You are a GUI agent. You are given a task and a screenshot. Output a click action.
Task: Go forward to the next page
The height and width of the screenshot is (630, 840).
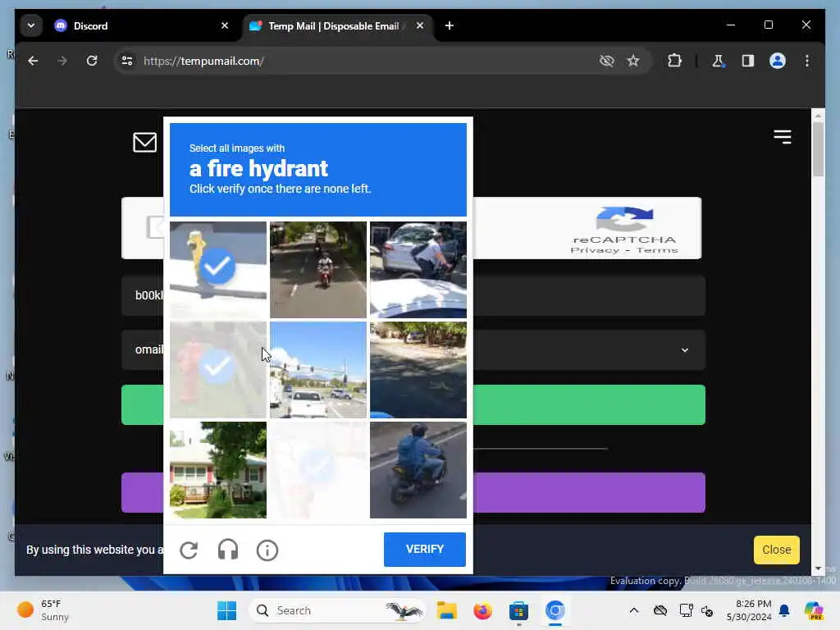coord(62,61)
